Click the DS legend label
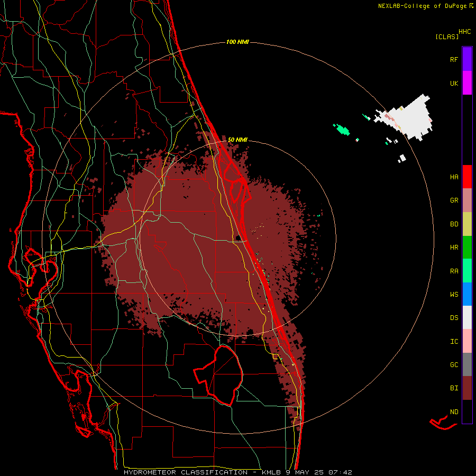Screen dimensions: 476x476 454,318
